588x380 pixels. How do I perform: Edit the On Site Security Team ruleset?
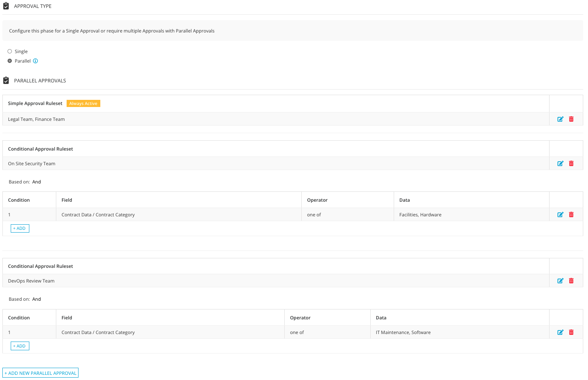(560, 163)
